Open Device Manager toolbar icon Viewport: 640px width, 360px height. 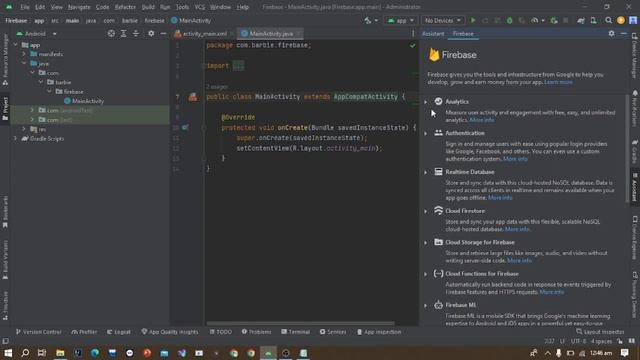[593, 20]
